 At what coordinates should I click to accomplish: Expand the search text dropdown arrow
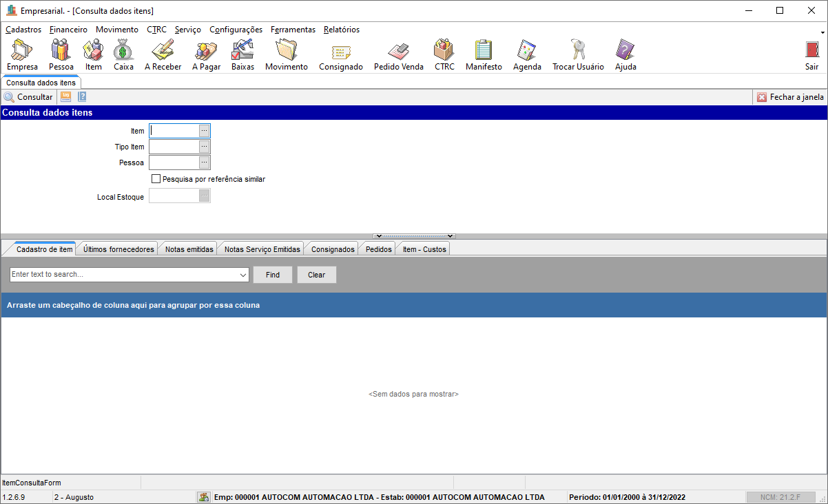[x=242, y=275]
